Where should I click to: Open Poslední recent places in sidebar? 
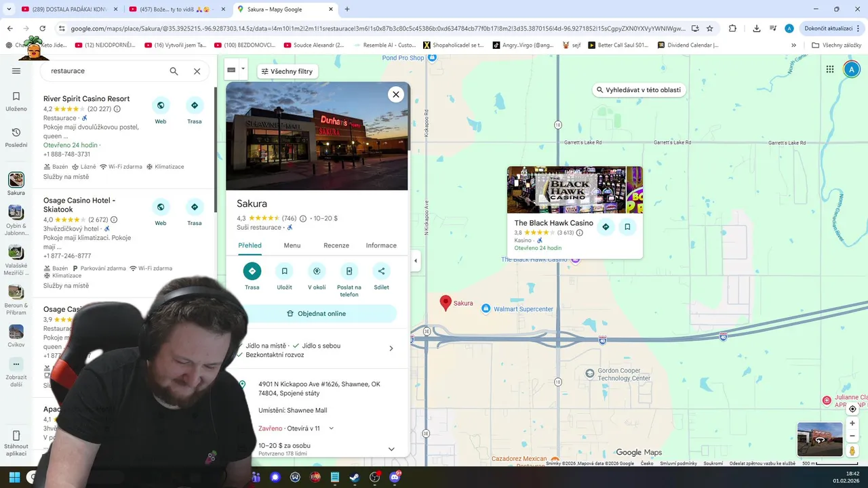click(x=16, y=137)
